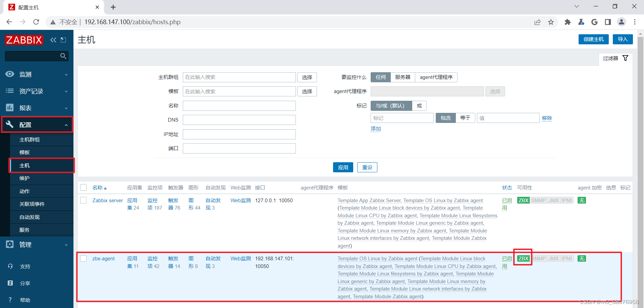The image size is (644, 308).
Task: Click the 无 encryption badge for zbx-agent
Action: [582, 259]
